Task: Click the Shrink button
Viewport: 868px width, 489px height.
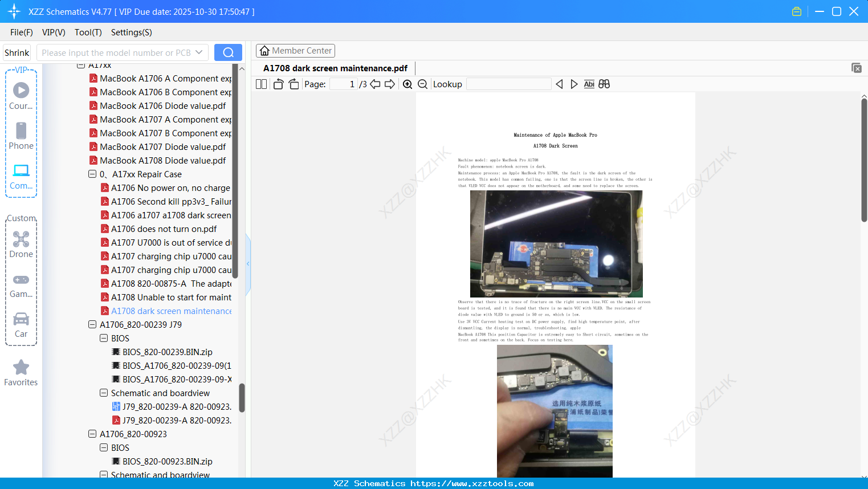Action: click(17, 52)
